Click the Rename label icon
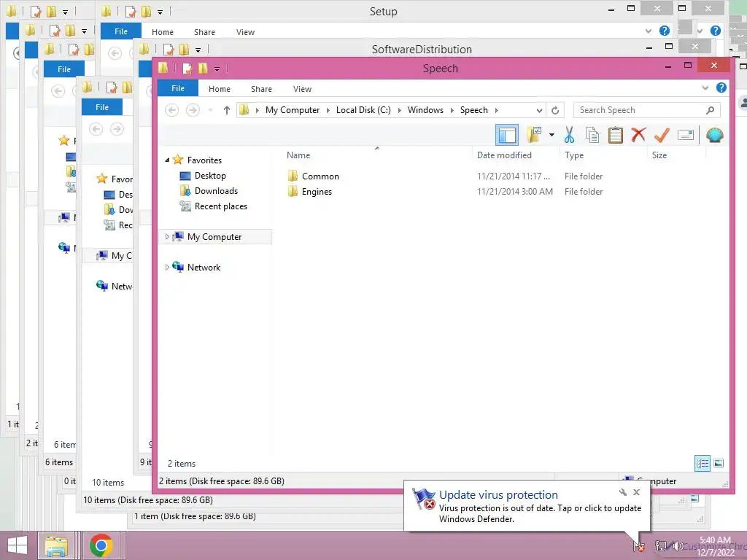The width and height of the screenshot is (747, 560). pos(685,135)
